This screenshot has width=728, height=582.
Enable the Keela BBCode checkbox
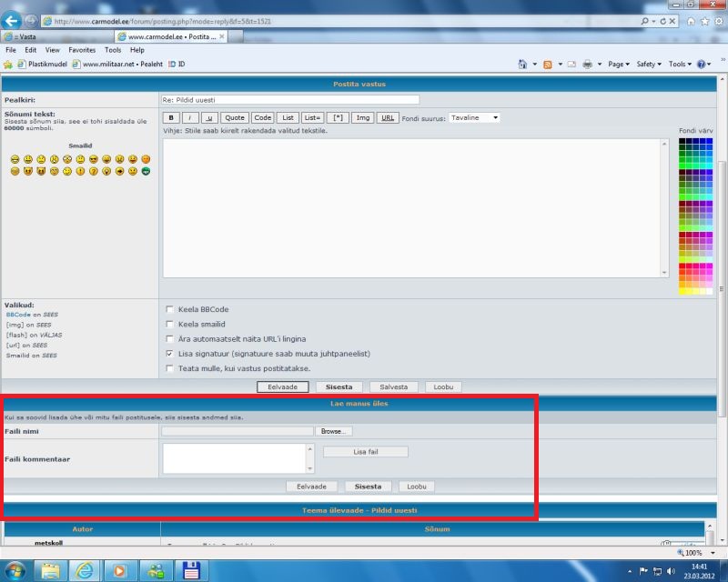tap(169, 309)
